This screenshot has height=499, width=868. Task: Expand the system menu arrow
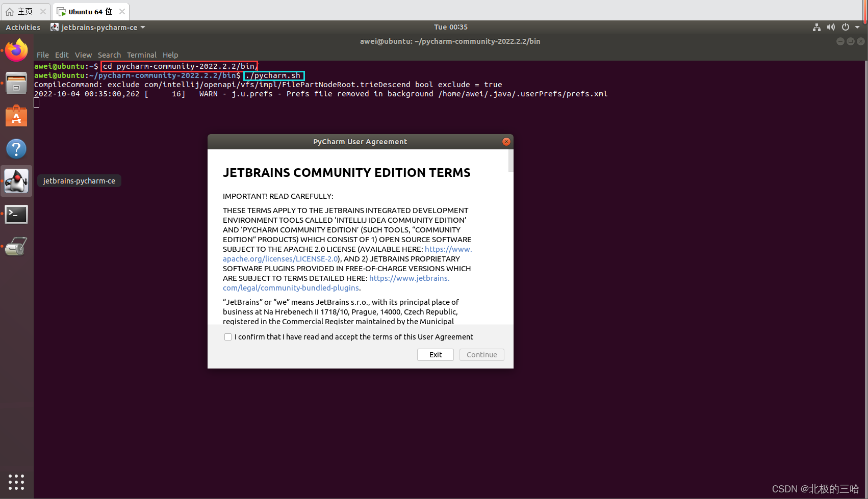coord(857,27)
